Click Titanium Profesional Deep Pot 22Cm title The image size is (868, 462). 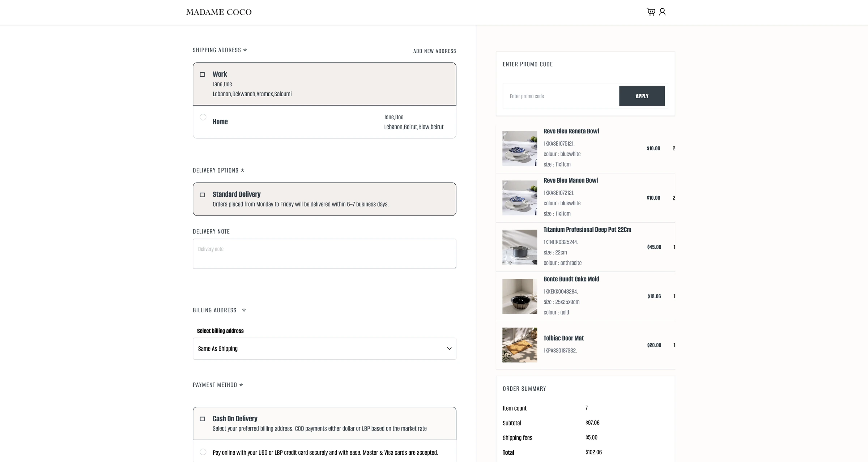[587, 230]
